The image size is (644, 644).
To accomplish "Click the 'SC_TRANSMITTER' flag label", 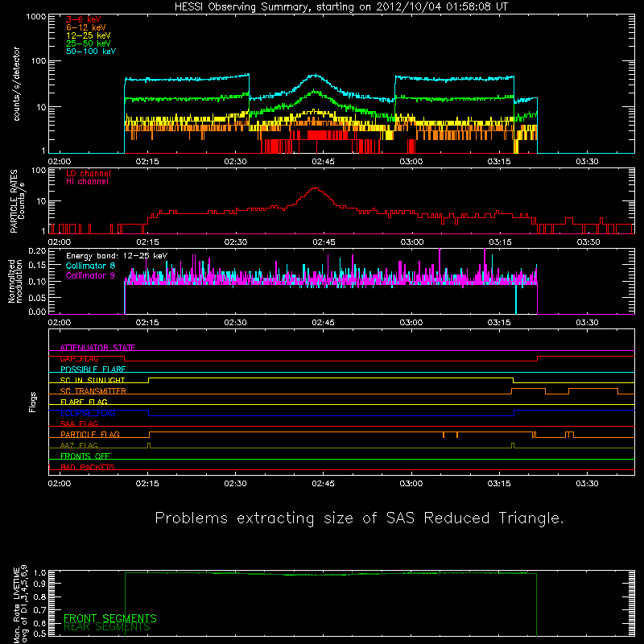I will point(93,391).
